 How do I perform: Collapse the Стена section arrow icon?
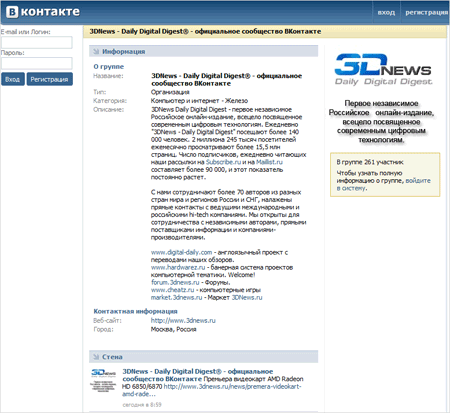coord(96,357)
